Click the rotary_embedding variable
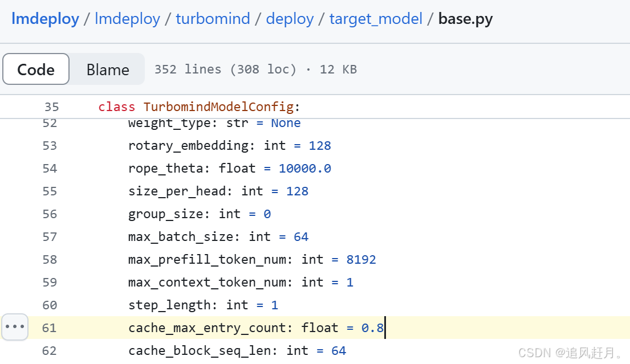630x364 pixels. coord(189,146)
